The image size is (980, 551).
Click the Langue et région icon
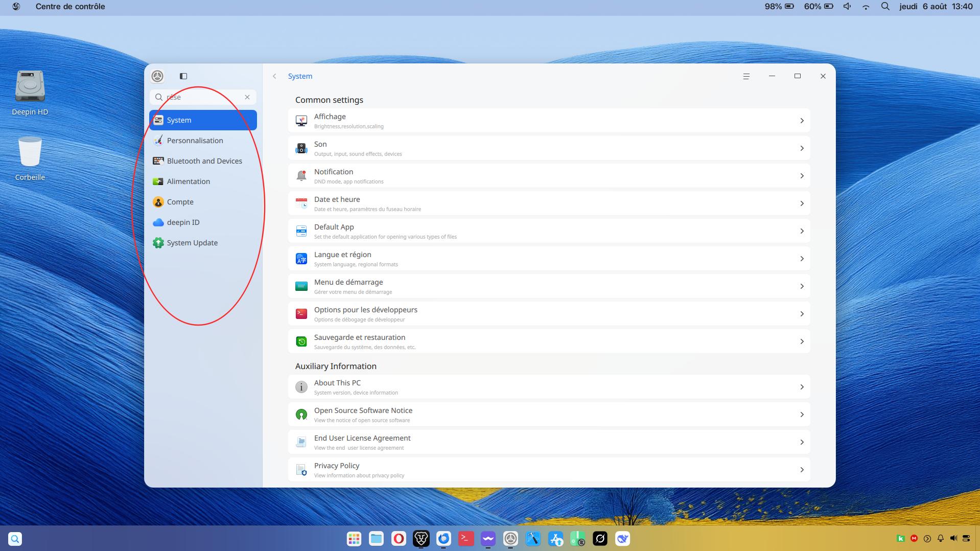point(301,259)
